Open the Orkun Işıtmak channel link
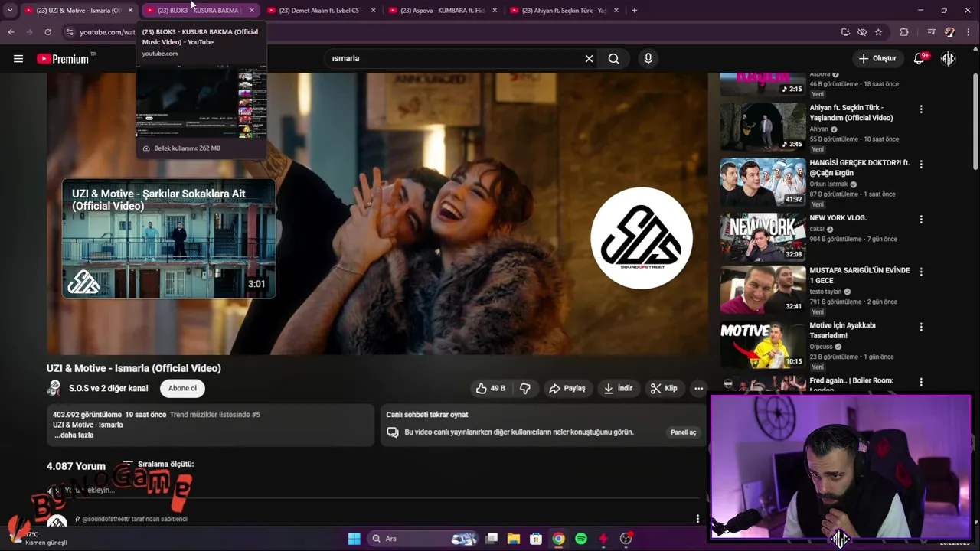 [x=828, y=184]
